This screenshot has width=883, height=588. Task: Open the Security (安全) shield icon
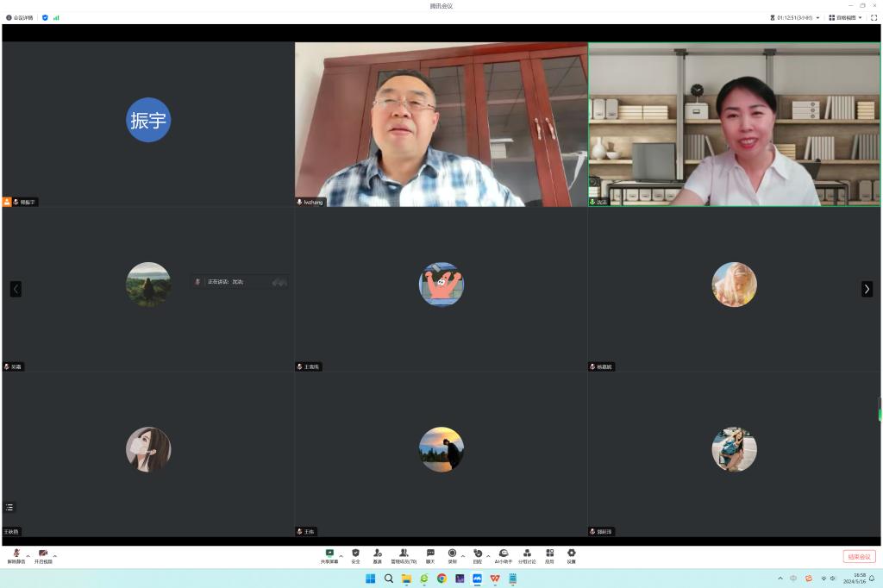tap(355, 554)
